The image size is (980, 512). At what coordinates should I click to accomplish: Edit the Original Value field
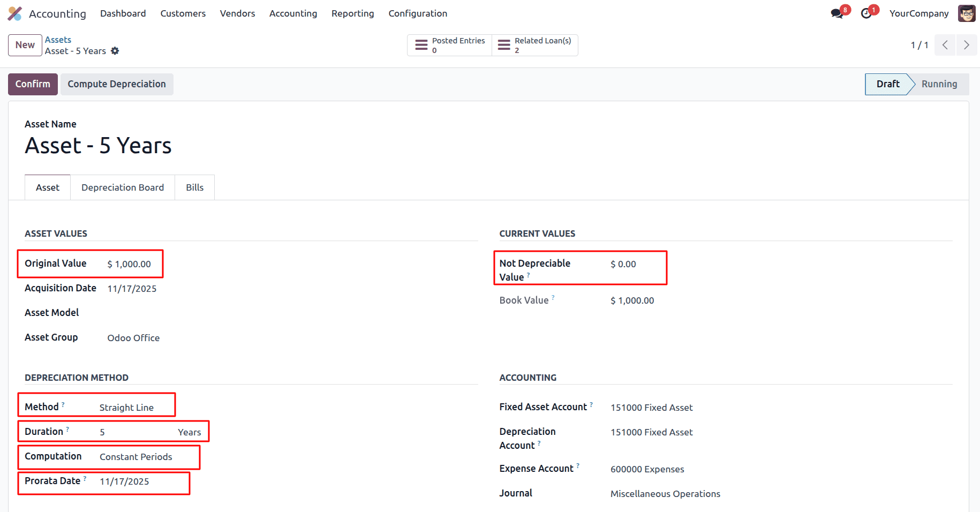130,263
